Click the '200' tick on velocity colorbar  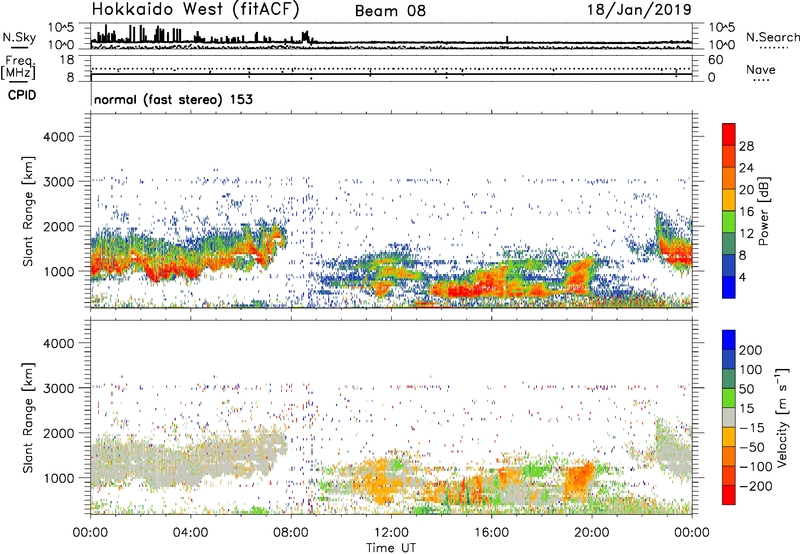pos(750,350)
